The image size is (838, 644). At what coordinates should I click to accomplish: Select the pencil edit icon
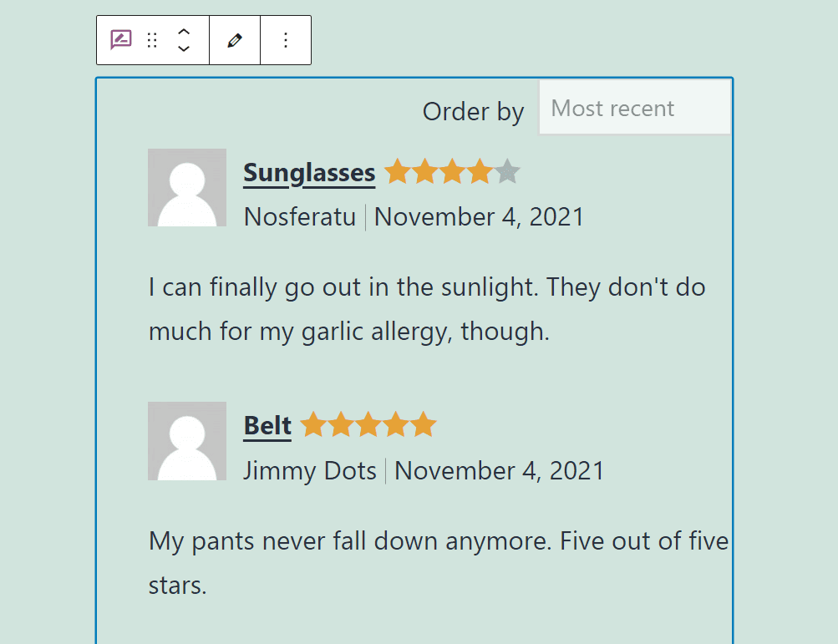point(234,39)
